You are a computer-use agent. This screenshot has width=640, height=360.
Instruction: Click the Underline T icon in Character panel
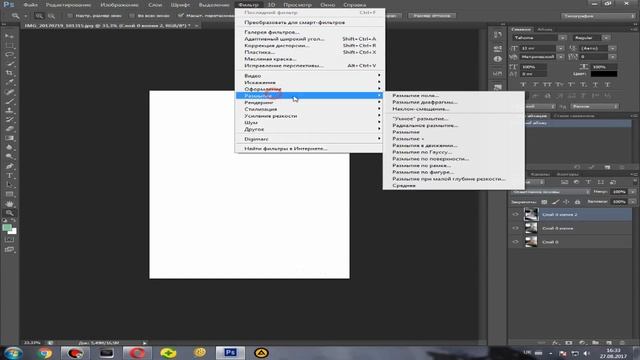[x=596, y=84]
